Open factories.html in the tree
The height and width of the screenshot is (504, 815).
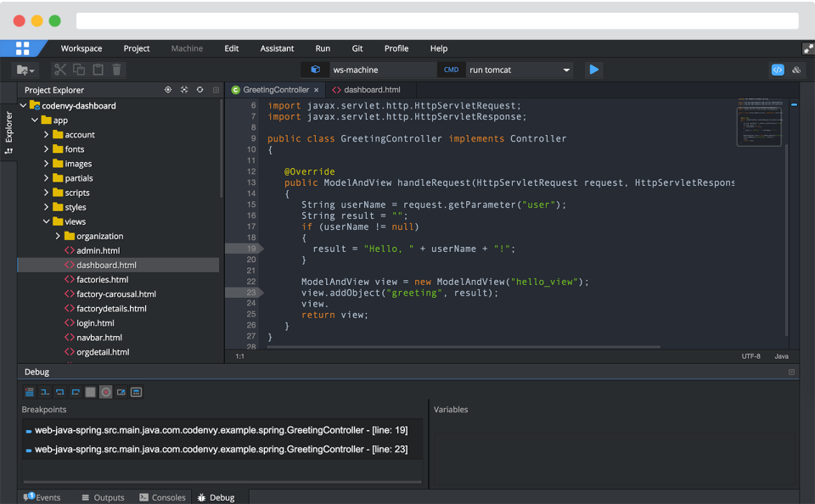coord(102,279)
